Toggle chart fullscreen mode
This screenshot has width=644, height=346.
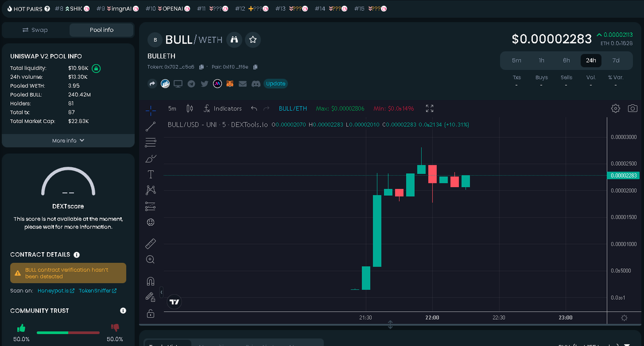[429, 108]
